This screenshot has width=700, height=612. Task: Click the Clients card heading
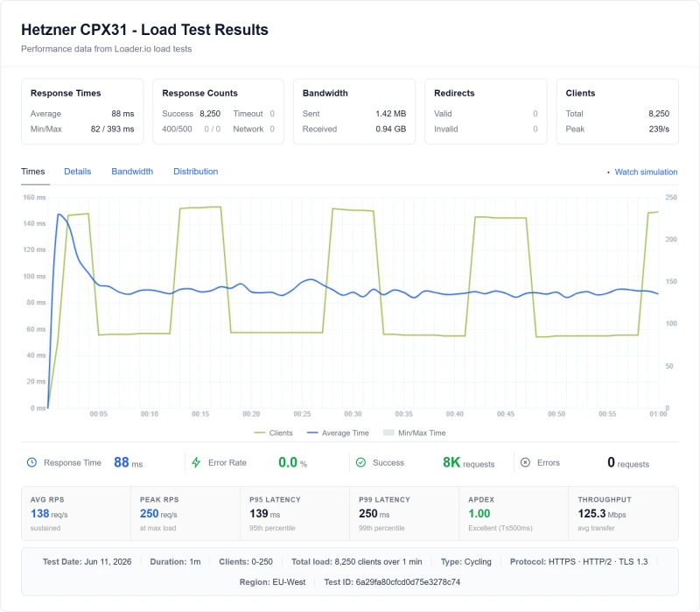(580, 94)
